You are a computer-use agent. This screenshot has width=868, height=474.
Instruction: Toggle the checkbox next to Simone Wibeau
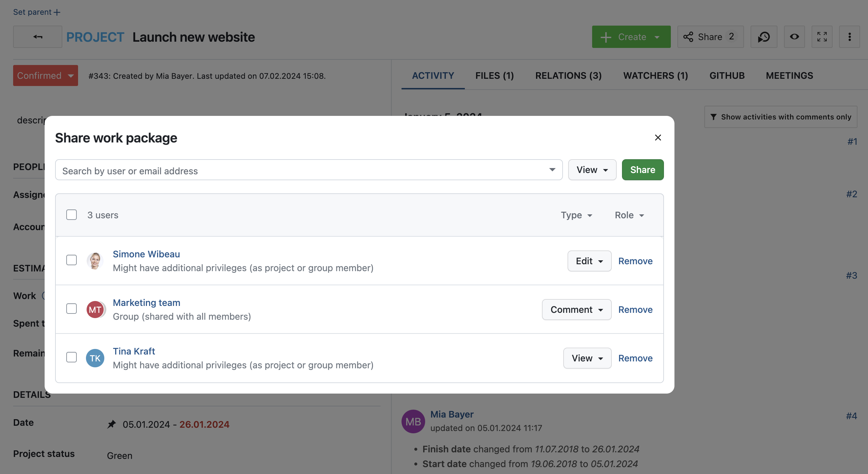pos(71,260)
